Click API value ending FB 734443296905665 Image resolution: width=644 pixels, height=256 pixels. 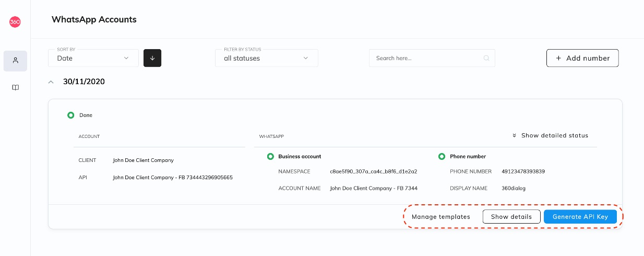(x=173, y=178)
